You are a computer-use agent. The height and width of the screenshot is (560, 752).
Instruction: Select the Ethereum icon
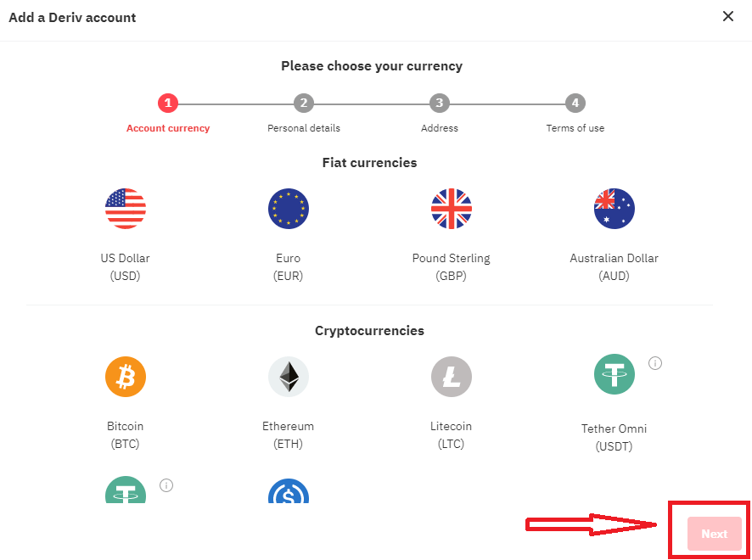point(288,376)
